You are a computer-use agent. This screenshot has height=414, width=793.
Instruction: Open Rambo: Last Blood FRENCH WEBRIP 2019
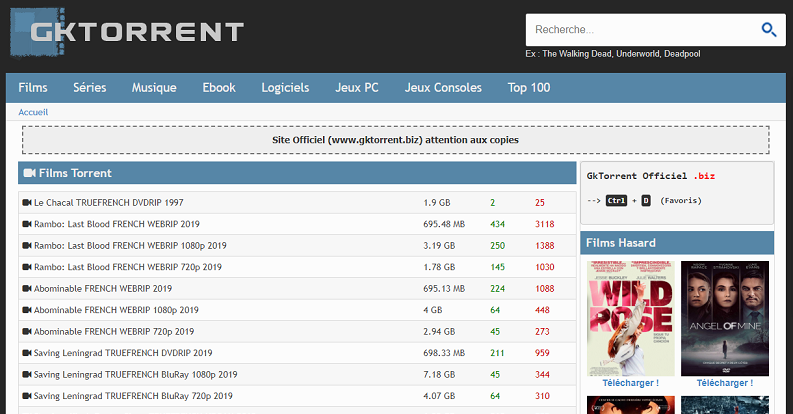tap(117, 224)
